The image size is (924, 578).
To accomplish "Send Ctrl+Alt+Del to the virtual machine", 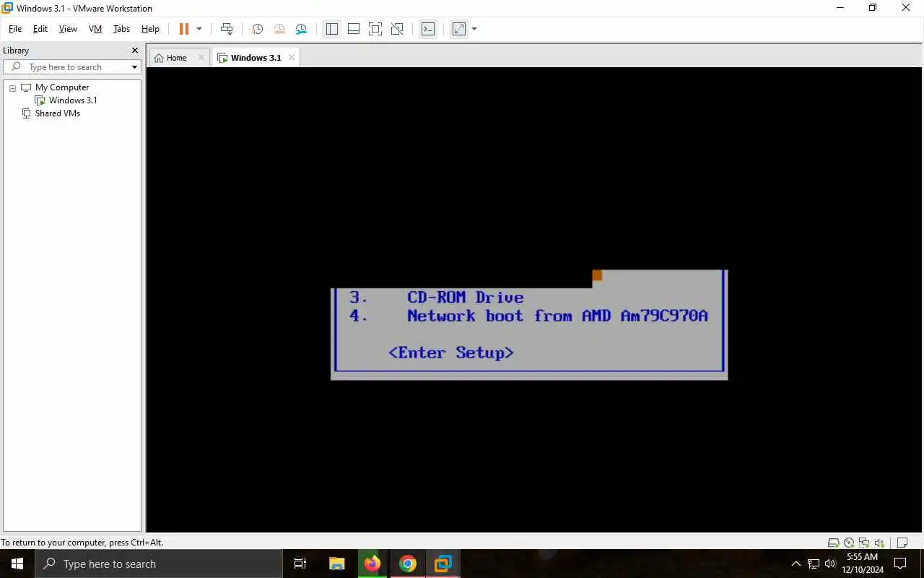I will 227,29.
